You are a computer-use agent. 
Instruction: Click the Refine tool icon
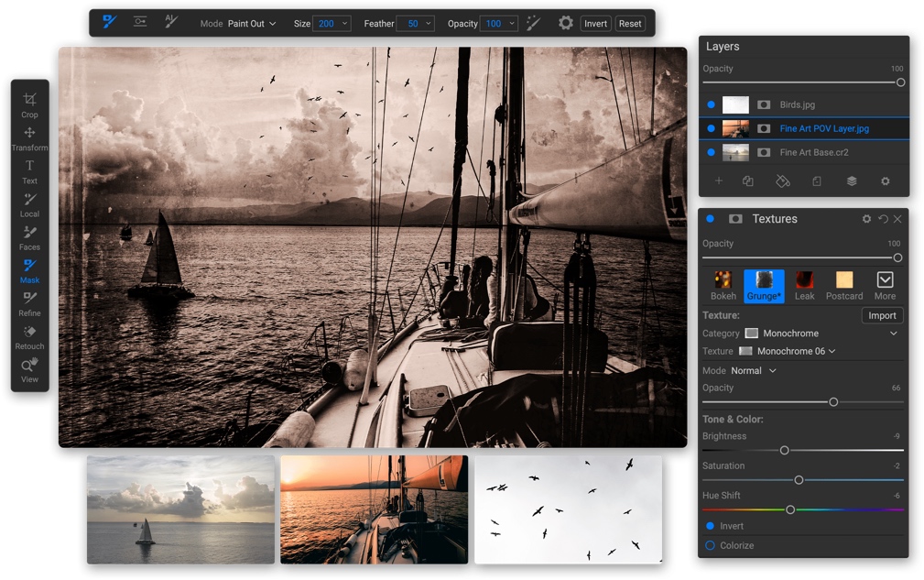point(29,303)
